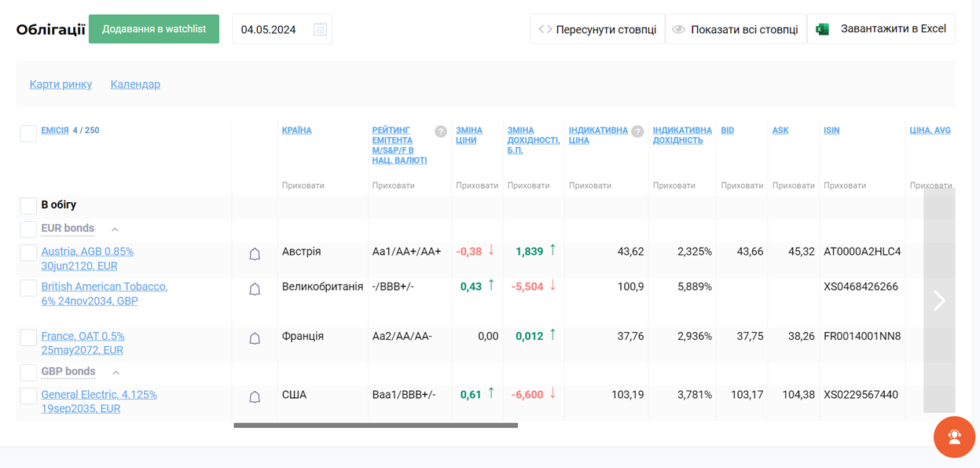Check the checkbox next to В обігу
The height and width of the screenshot is (468, 980).
pos(28,205)
